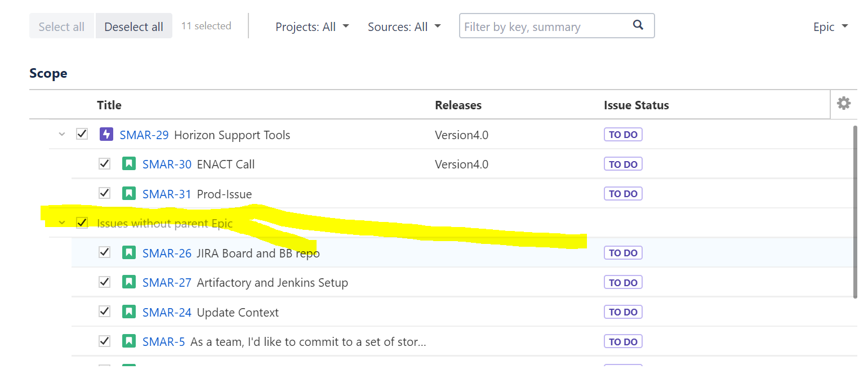Open the SMAR-5 issue link
The height and width of the screenshot is (378, 868).
[163, 341]
